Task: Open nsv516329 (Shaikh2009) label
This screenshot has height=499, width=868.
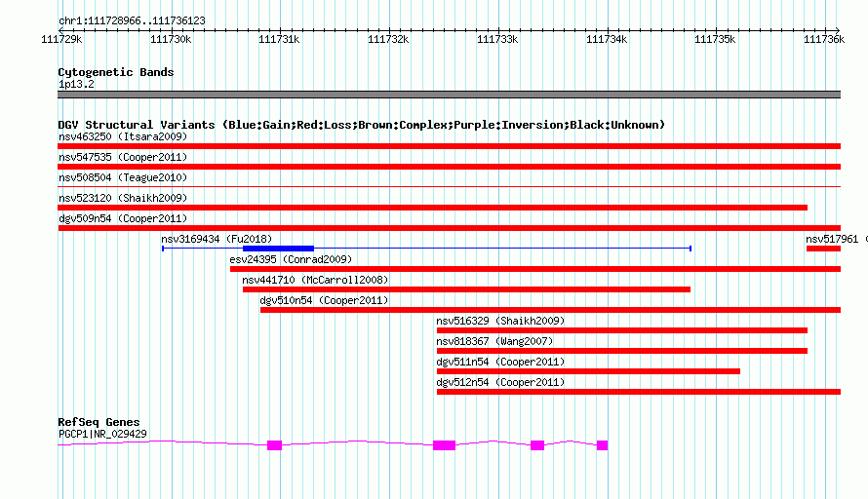Action: (500, 321)
